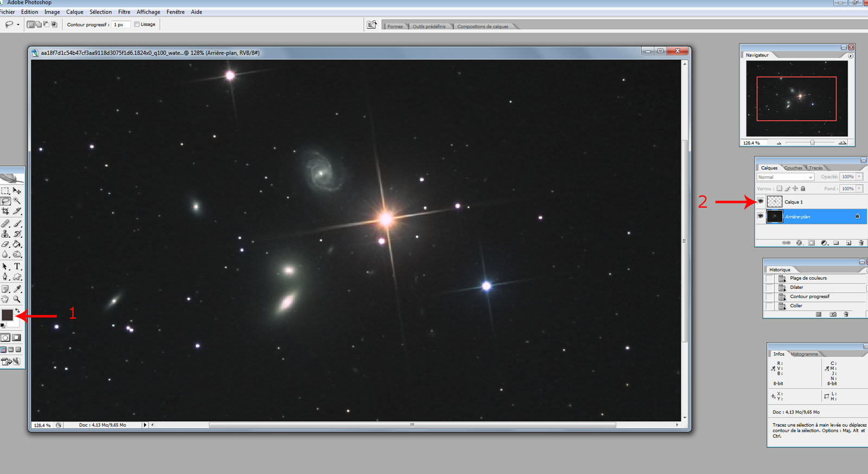Toggle lock all padlock in Verrou row
The image size is (868, 474).
click(803, 188)
